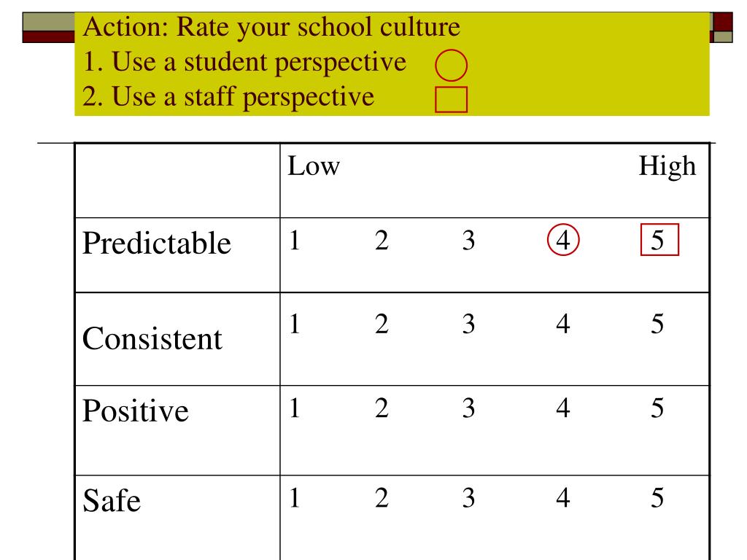
Task: Choose rating 3 in the Positive row
Action: tap(468, 408)
